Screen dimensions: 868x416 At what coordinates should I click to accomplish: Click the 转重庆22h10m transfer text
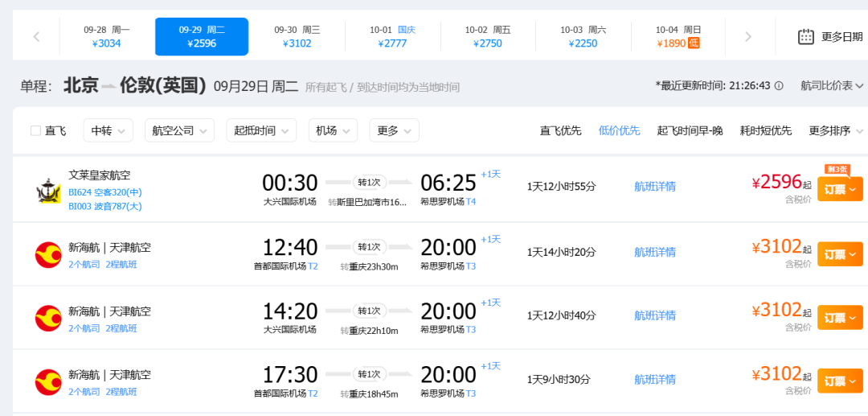pyautogui.click(x=369, y=331)
